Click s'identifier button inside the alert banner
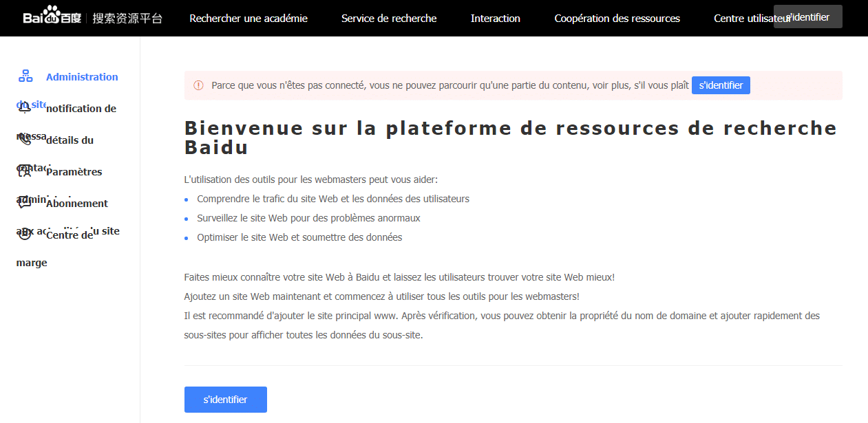 point(721,85)
